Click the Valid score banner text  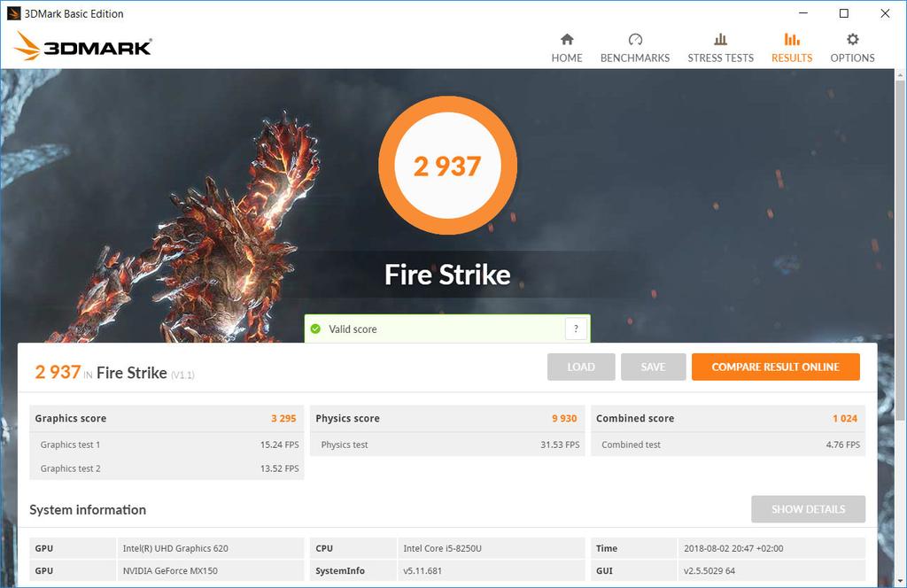(353, 329)
